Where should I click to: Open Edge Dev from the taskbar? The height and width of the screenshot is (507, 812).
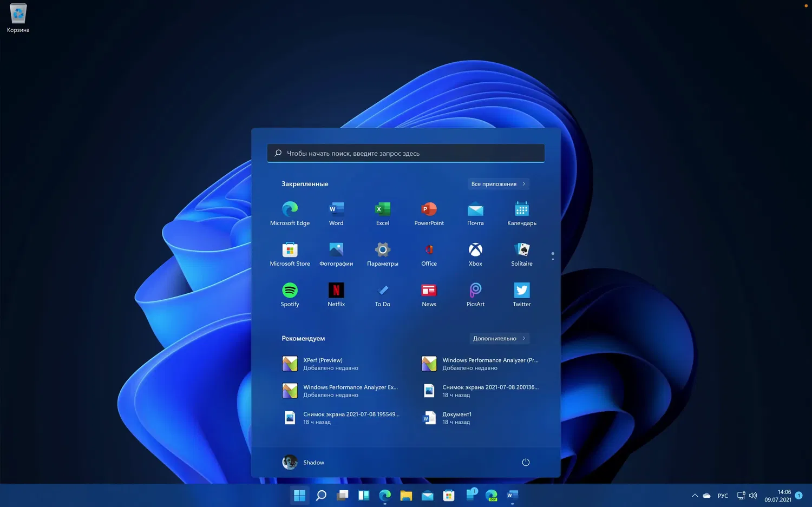pyautogui.click(x=492, y=495)
